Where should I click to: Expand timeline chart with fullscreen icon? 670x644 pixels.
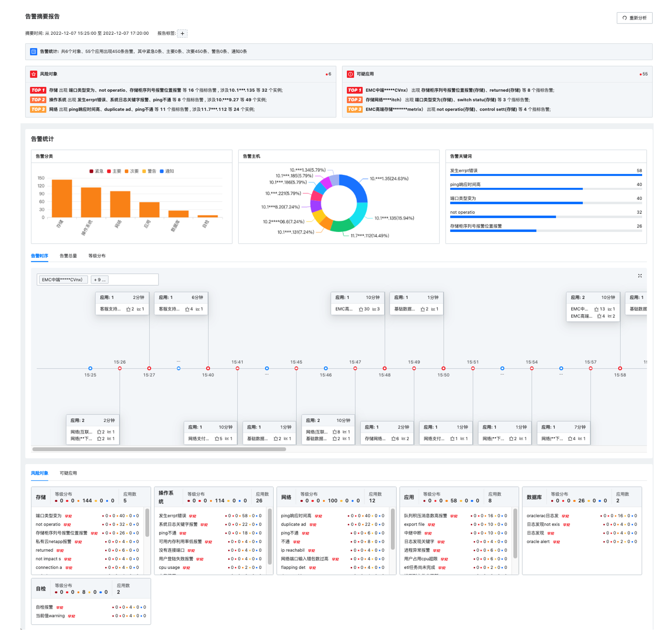[640, 276]
